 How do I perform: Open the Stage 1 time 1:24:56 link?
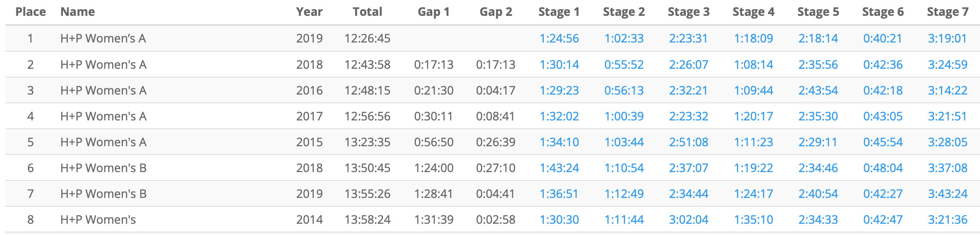559,38
